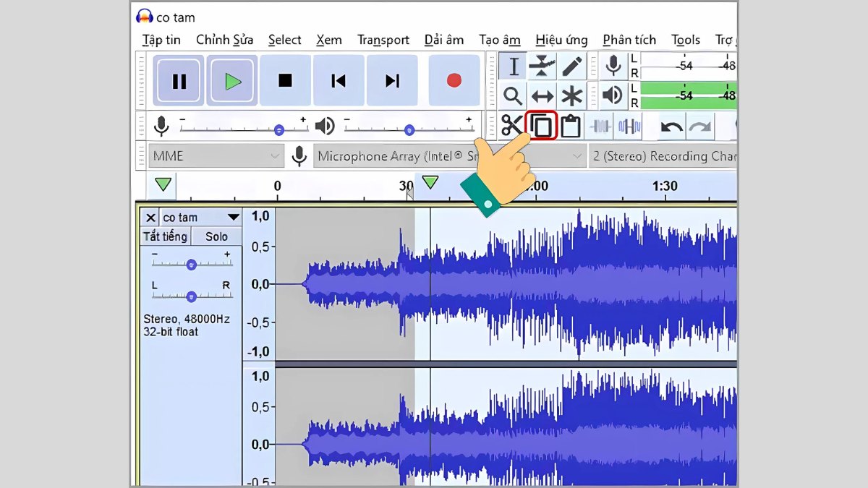Image resolution: width=868 pixels, height=488 pixels.
Task: Click the playback meter speaker icon
Action: tap(613, 95)
